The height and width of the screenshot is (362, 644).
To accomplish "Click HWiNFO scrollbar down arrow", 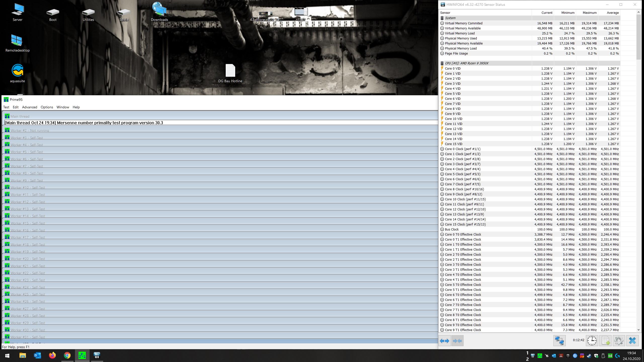I will coord(638,330).
